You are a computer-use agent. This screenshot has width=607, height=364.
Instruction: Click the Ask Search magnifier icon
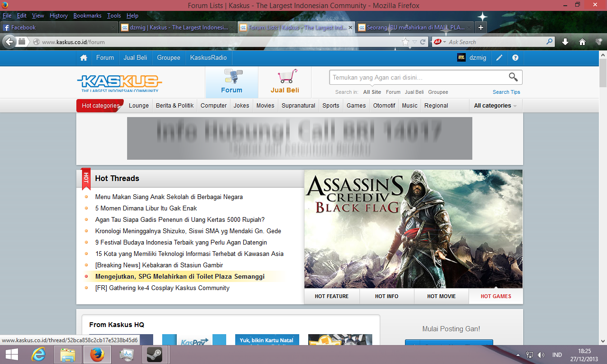tap(550, 42)
